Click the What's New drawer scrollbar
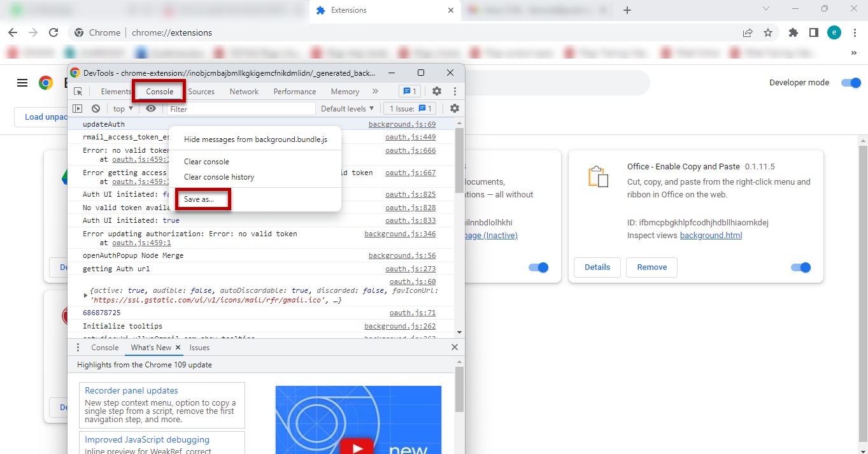 [x=459, y=389]
